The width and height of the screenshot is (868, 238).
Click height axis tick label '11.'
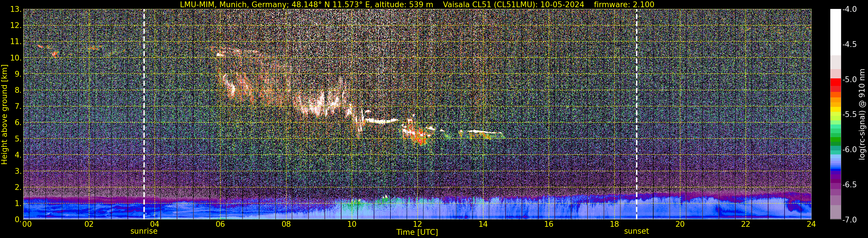coord(16,41)
